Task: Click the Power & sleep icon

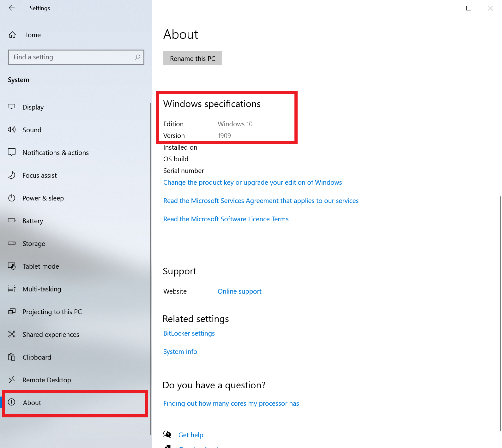Action: pos(12,198)
